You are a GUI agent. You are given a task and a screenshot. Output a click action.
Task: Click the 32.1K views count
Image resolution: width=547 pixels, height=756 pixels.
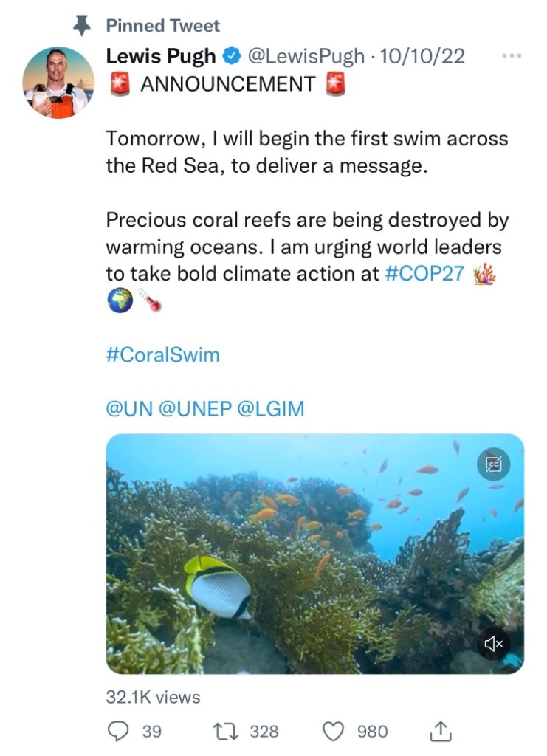(x=153, y=696)
